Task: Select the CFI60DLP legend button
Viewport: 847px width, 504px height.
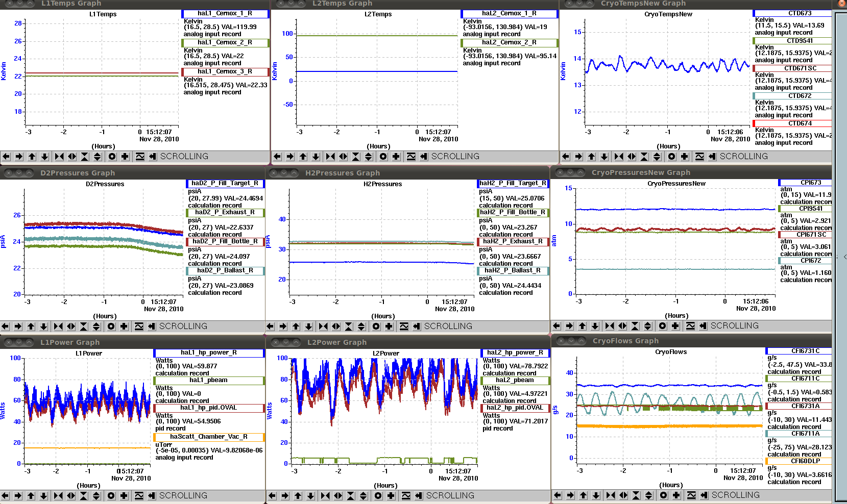Action: tap(799, 461)
